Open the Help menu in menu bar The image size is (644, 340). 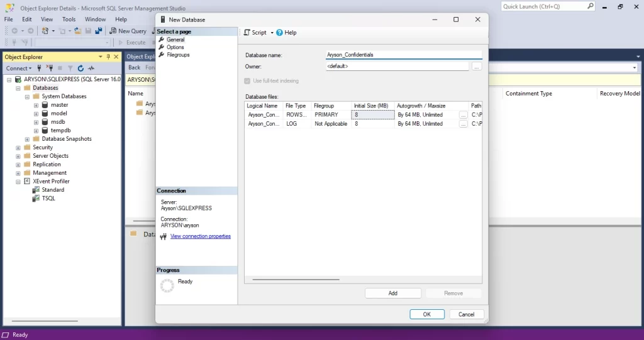[x=121, y=19]
